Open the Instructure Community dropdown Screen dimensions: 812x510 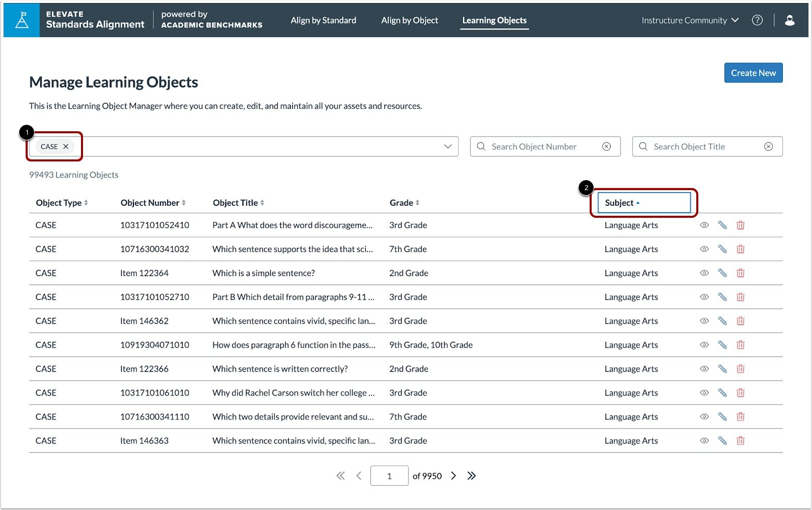690,20
